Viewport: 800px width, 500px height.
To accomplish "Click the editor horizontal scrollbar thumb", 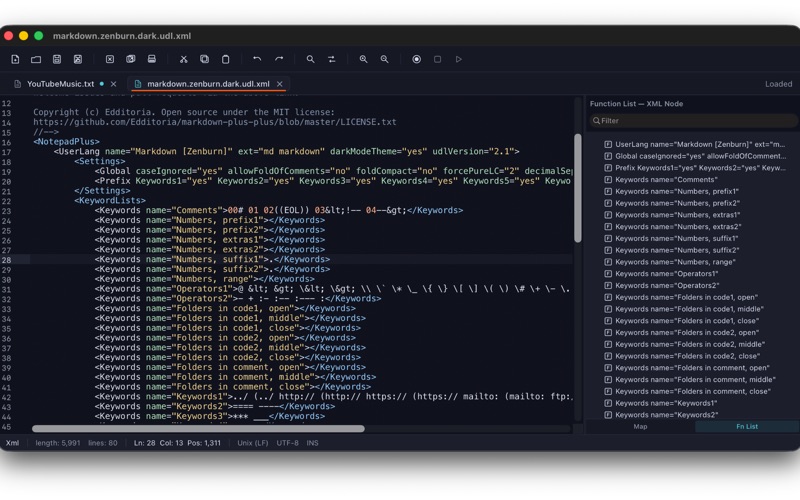I will (x=198, y=429).
